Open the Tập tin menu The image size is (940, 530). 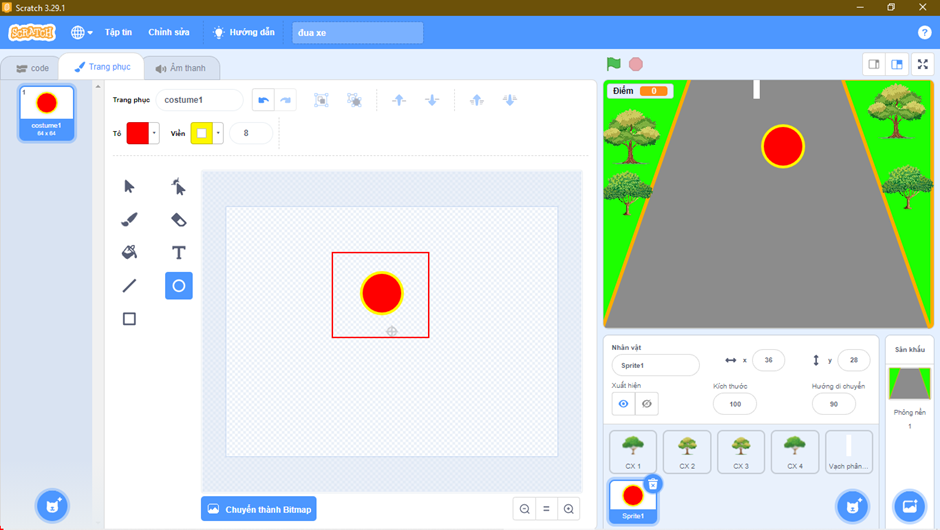pyautogui.click(x=118, y=32)
